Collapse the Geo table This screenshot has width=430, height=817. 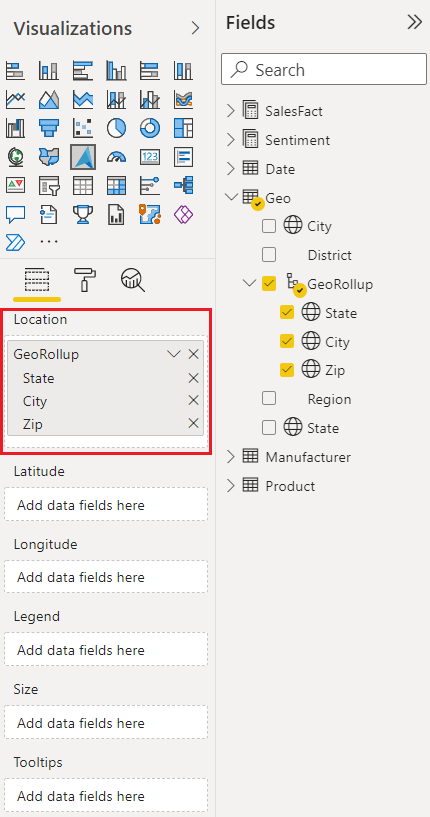[x=231, y=197]
